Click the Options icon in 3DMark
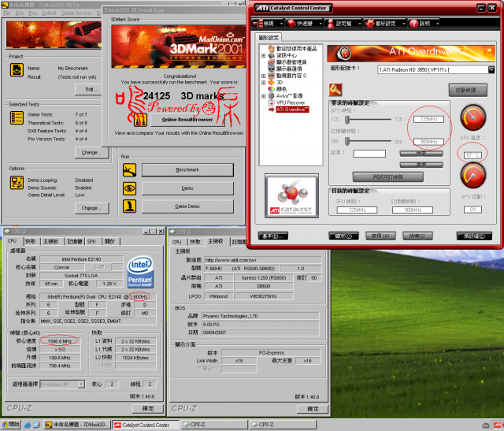This screenshot has width=504, height=431. click(17, 182)
